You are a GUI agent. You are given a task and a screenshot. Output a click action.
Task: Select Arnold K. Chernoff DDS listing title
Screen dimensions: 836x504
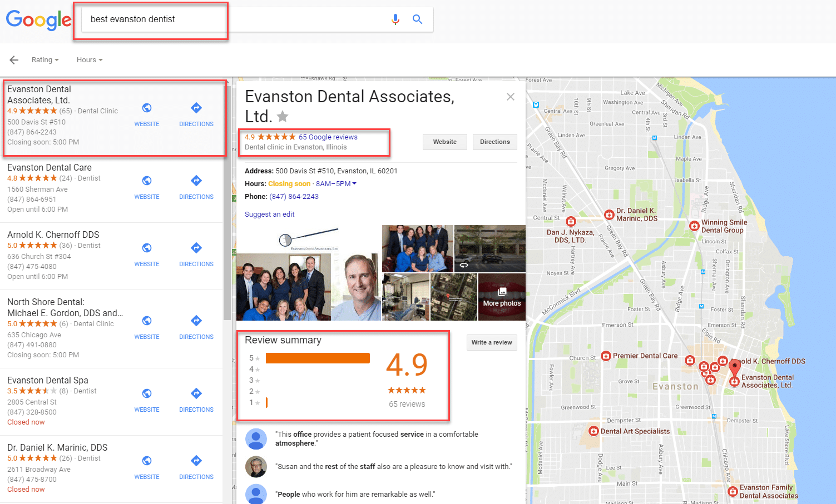(x=53, y=234)
